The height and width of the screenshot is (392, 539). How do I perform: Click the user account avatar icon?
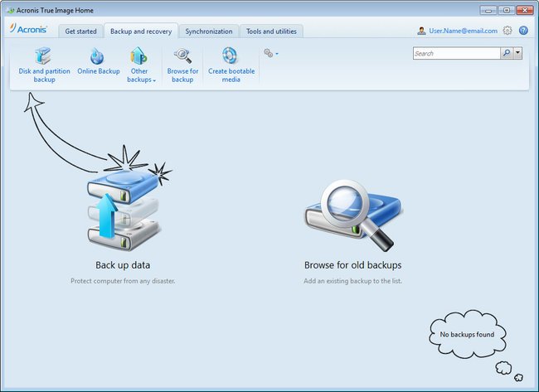click(421, 31)
